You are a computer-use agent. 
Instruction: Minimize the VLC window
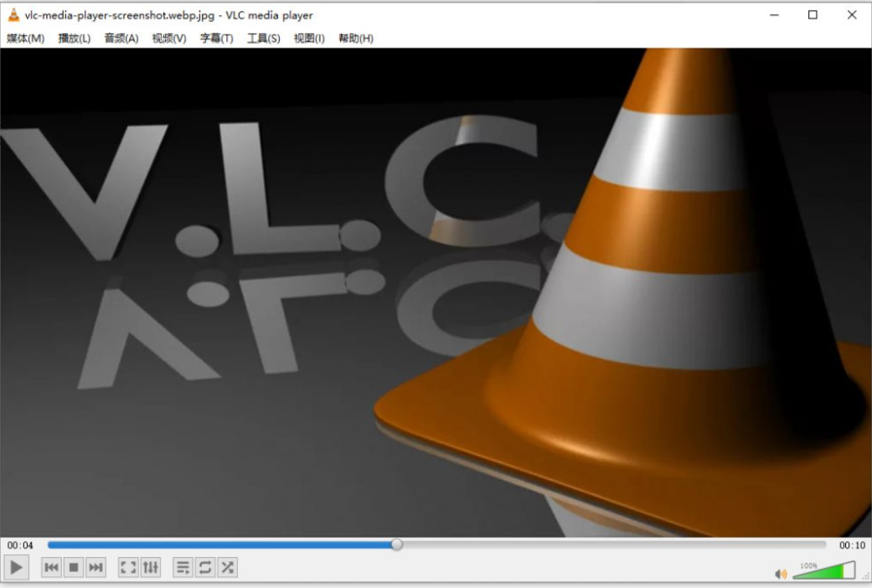point(774,15)
